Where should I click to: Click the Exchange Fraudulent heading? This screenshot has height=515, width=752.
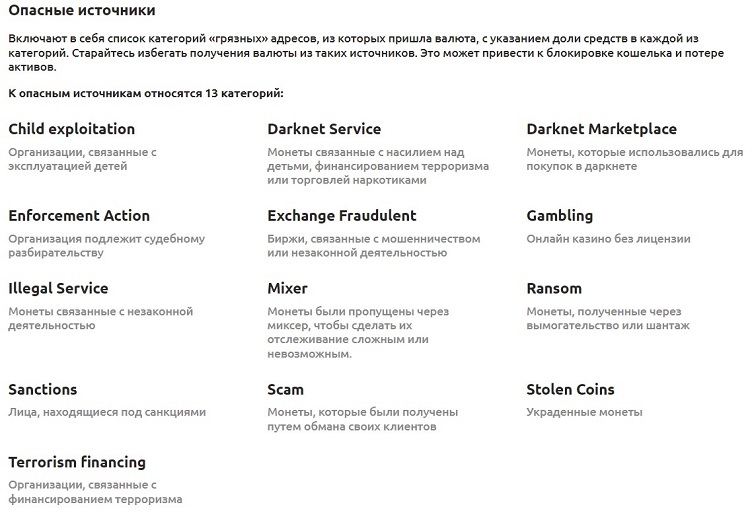tap(342, 216)
